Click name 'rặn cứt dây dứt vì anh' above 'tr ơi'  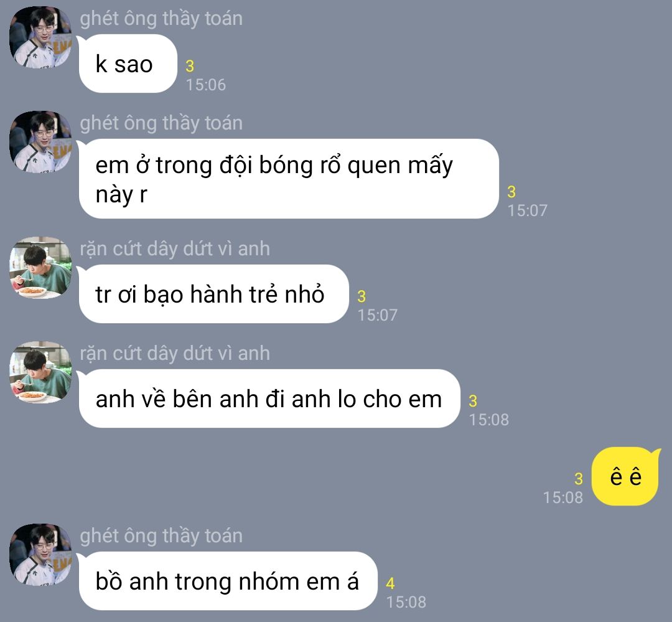[175, 249]
